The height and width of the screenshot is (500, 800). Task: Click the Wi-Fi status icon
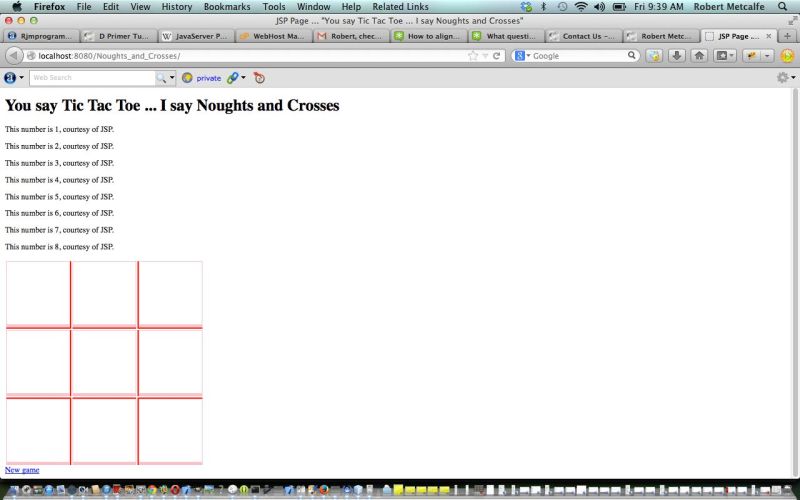click(581, 7)
